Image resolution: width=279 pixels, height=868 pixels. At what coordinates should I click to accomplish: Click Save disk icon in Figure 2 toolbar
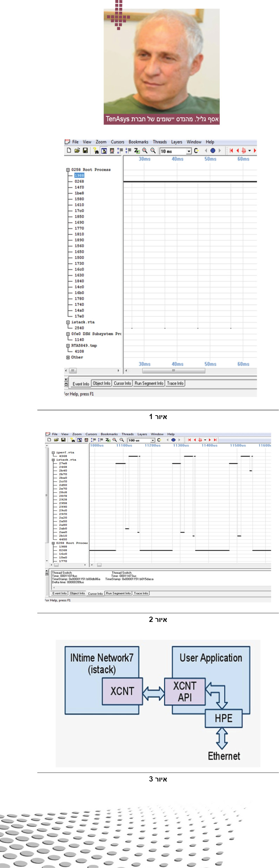click(x=63, y=440)
